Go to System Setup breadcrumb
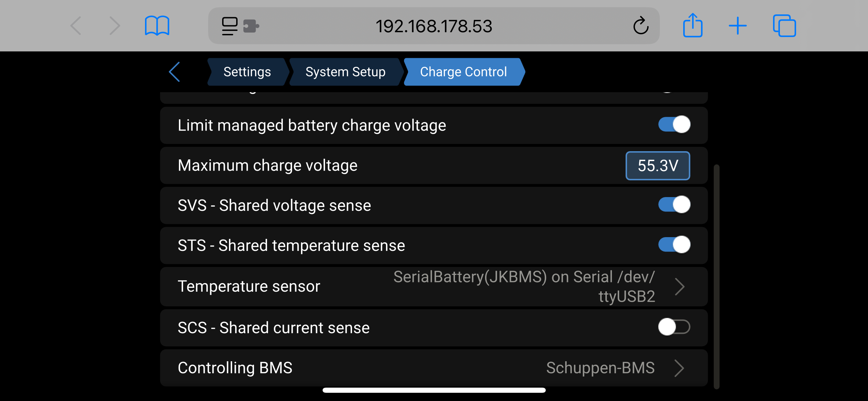The height and width of the screenshot is (401, 868). 345,72
